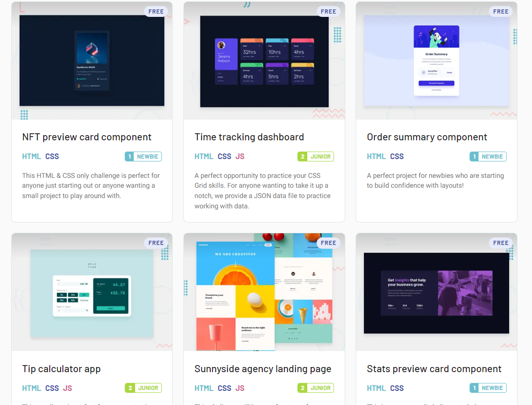Click JUNIOR difficulty badge on Time tracking dashboard
The image size is (532, 405).
point(316,157)
